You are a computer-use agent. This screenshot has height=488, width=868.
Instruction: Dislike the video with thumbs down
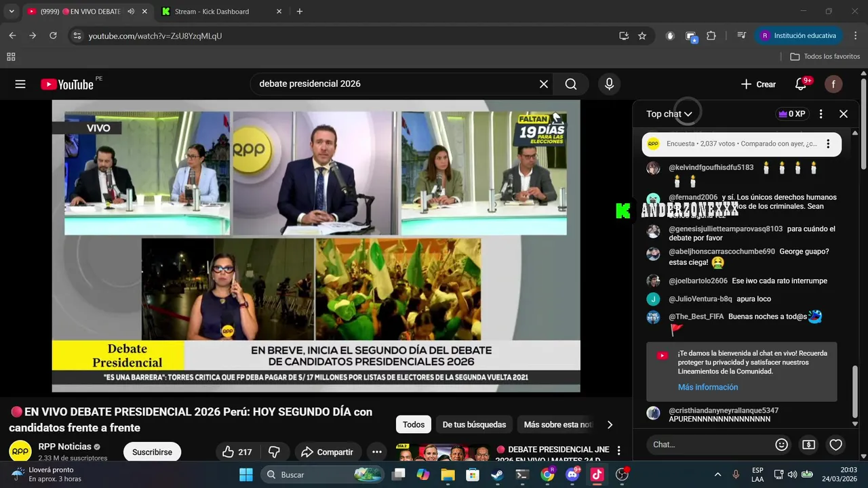coord(275,452)
